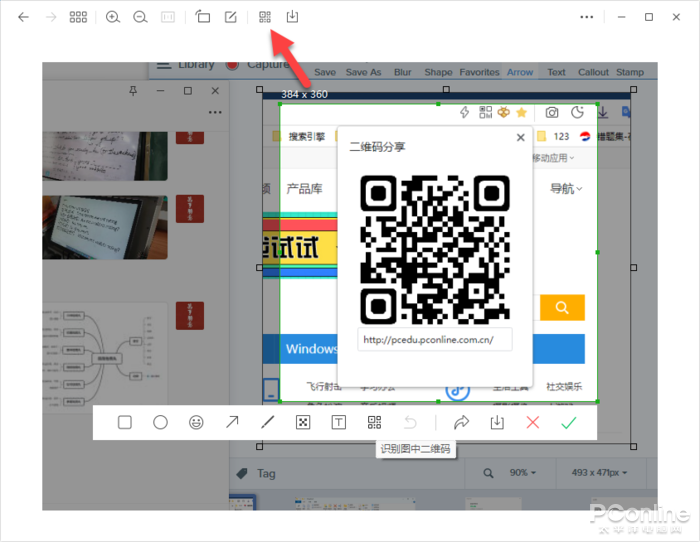Image resolution: width=700 pixels, height=542 pixels.
Task: Click Save As in Snagit toolbar
Action: [363, 72]
